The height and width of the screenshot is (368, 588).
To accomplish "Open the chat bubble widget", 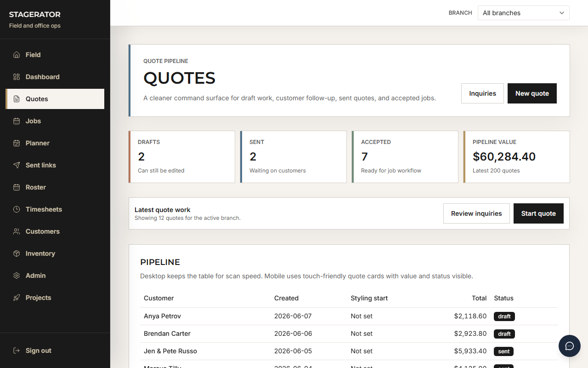I will [570, 346].
